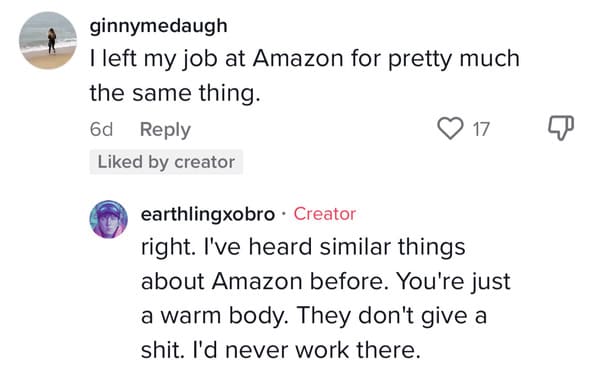Click the word 'Amazon' in creator's reply
The width and height of the screenshot is (599, 370).
click(257, 281)
